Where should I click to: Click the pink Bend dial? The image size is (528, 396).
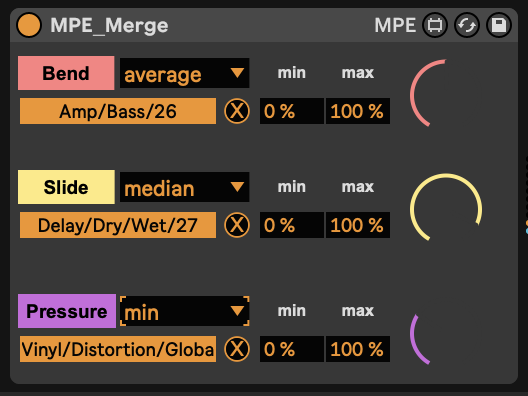tap(446, 95)
